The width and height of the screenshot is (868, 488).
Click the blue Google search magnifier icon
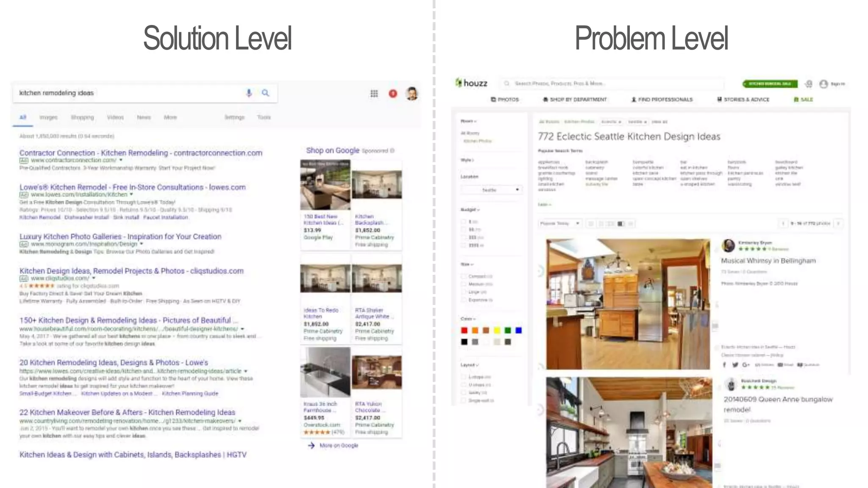click(x=265, y=93)
